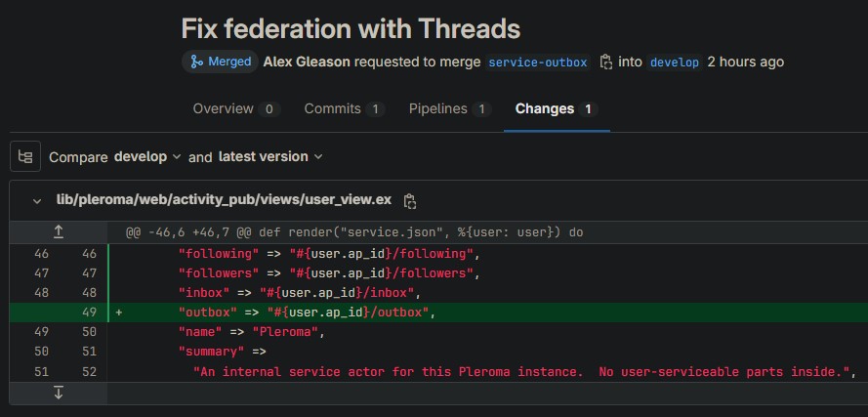This screenshot has height=417, width=868.
Task: Click the diff hunk header text
Action: (354, 232)
